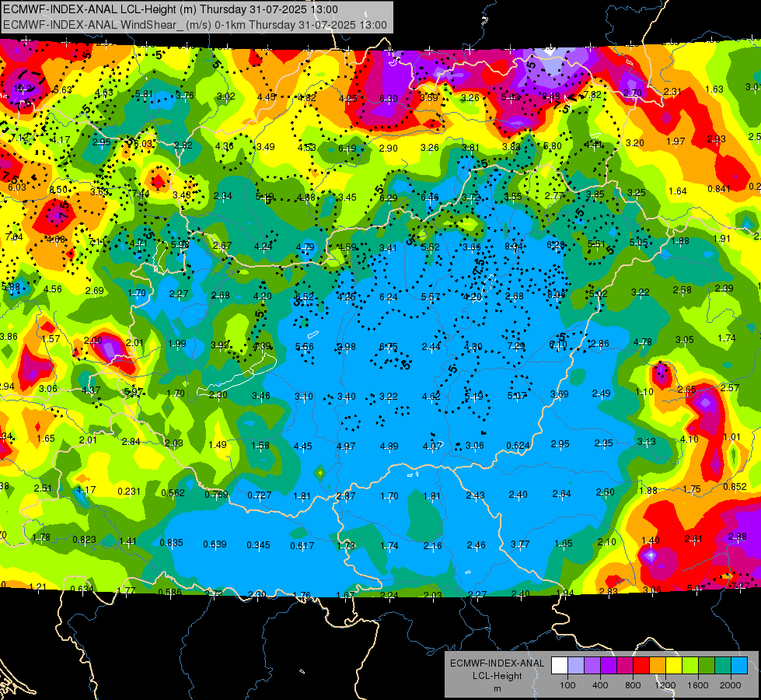Click the grid value 0.823
The image size is (761, 700).
pyautogui.click(x=85, y=539)
